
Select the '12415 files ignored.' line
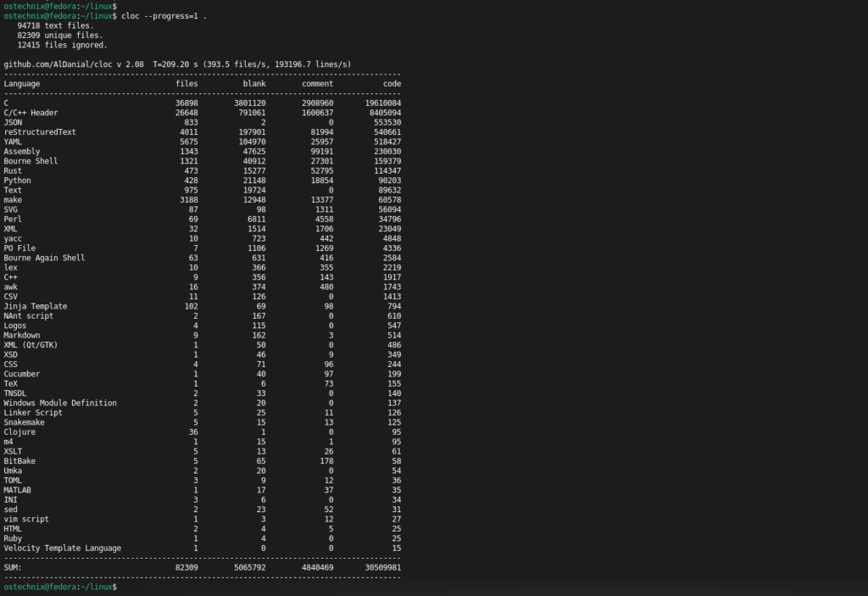[62, 45]
